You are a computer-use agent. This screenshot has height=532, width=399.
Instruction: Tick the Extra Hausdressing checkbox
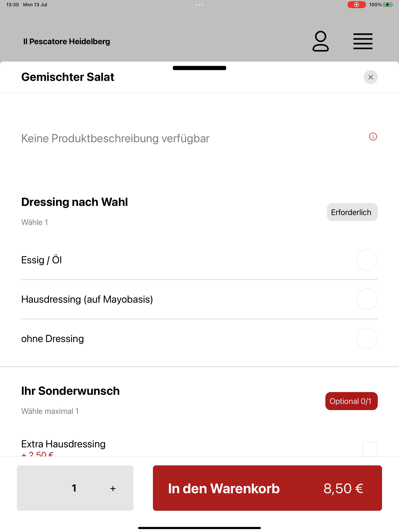pos(370,449)
